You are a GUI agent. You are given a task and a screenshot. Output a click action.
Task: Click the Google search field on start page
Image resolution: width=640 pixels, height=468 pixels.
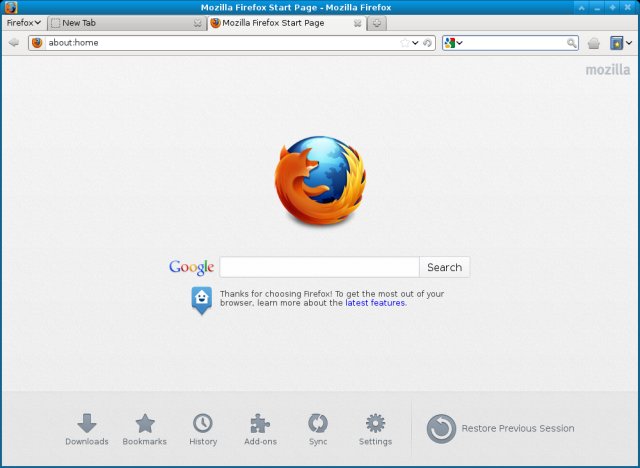pos(319,267)
